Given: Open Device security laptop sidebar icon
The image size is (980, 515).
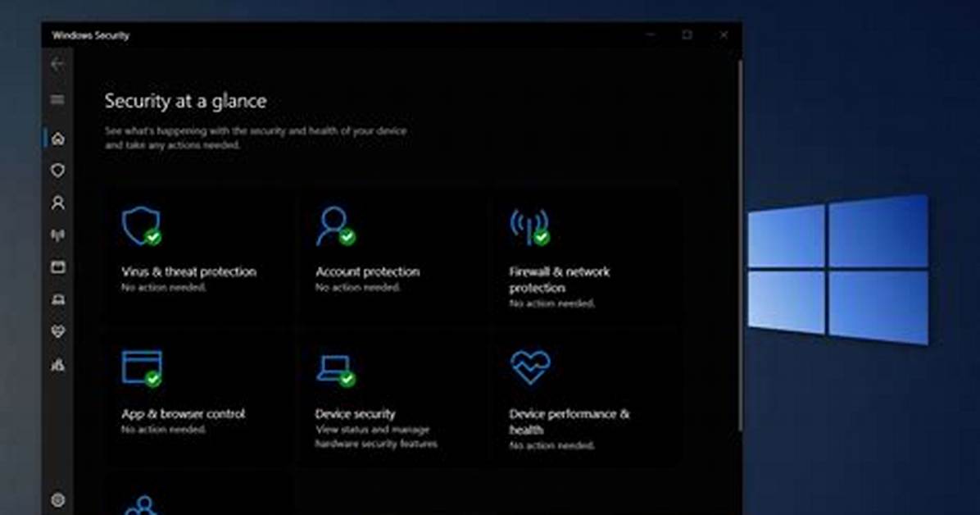Looking at the screenshot, I should 58,300.
